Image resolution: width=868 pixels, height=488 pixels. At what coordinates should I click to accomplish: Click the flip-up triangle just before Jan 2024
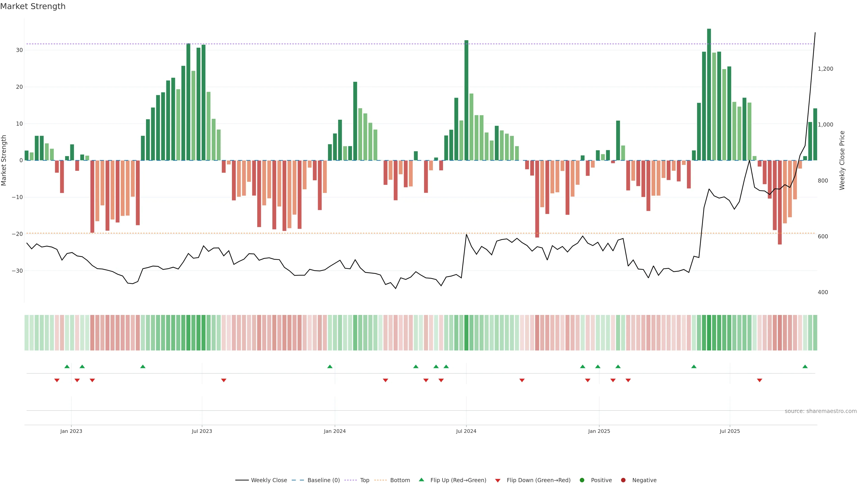330,366
